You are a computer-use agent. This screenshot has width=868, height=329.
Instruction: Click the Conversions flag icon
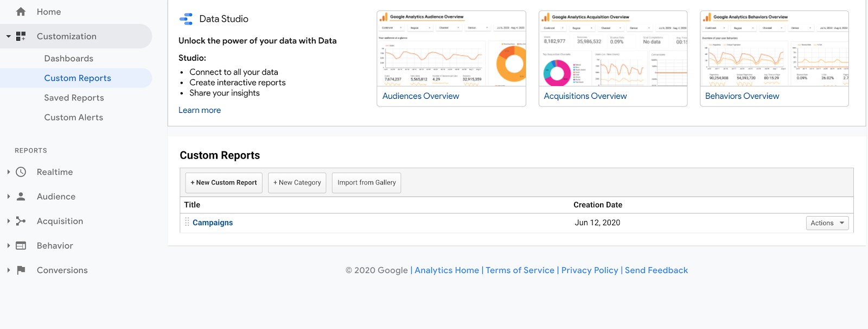click(x=21, y=270)
